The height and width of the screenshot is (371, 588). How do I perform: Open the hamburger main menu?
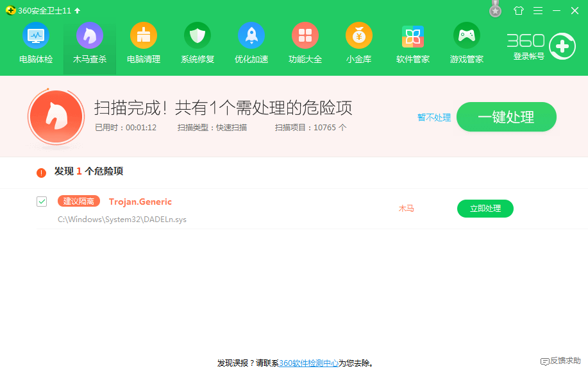tap(537, 10)
